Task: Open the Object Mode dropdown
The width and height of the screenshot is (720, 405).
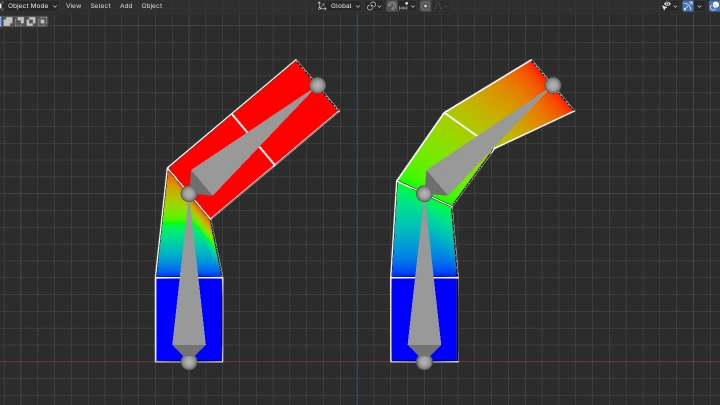Action: (29, 6)
